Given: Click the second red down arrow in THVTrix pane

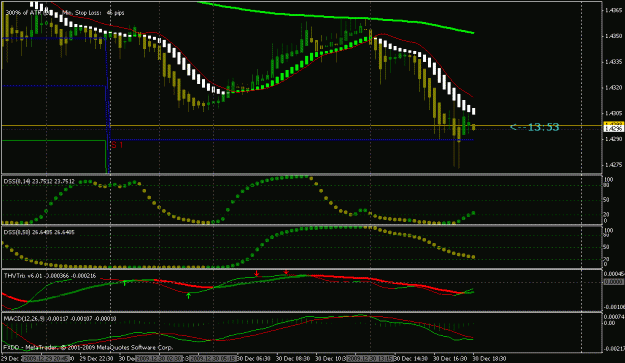Looking at the screenshot, I should (x=286, y=272).
